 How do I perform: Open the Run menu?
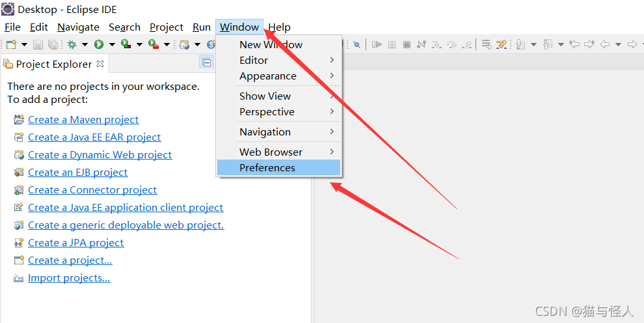[201, 27]
